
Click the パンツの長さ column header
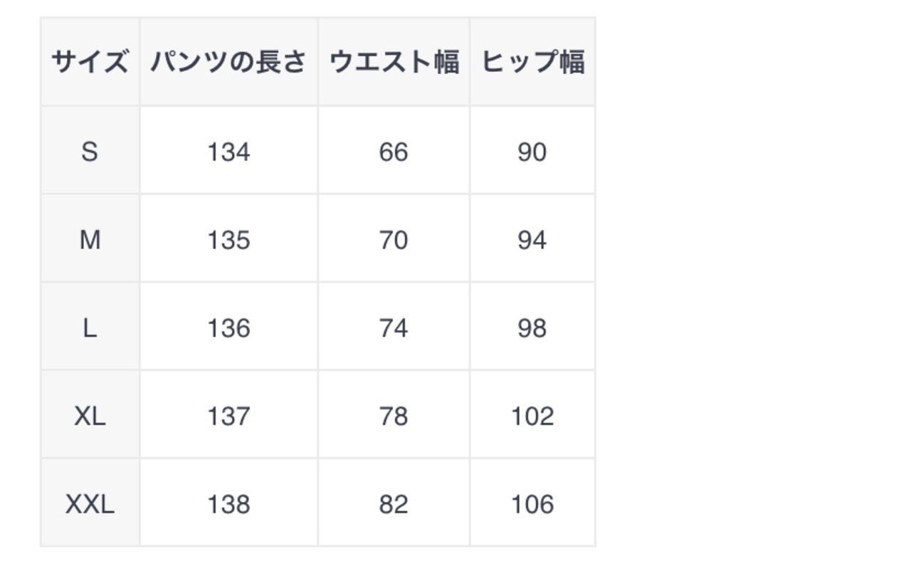tap(228, 62)
